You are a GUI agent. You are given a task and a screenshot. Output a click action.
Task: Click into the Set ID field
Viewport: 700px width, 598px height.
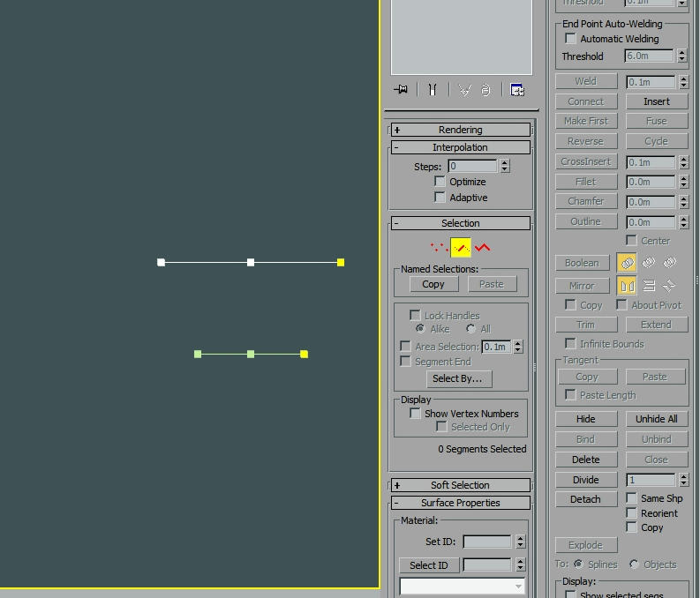pos(487,542)
